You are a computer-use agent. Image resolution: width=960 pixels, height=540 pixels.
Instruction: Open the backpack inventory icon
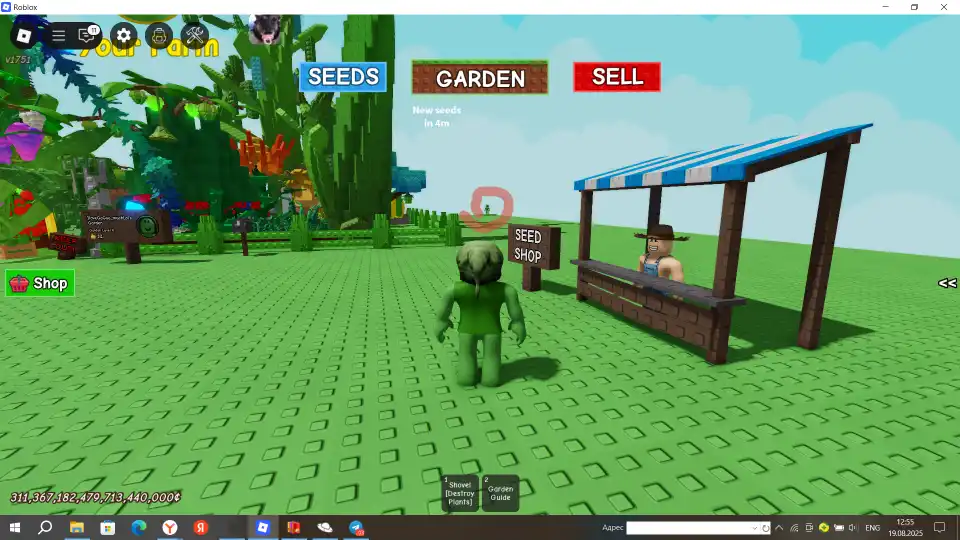(159, 36)
